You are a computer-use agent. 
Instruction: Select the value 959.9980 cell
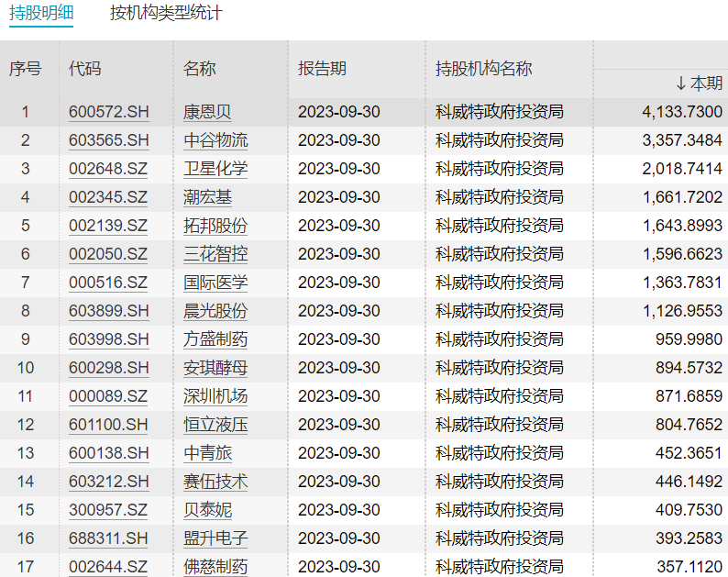[x=689, y=339]
